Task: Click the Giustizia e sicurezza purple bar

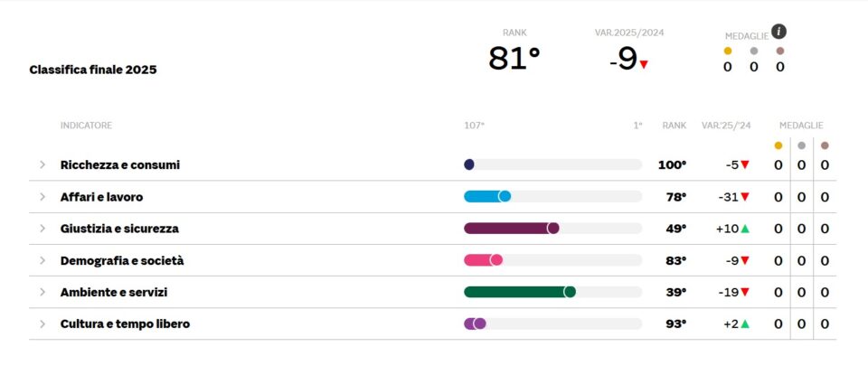Action: pos(508,229)
